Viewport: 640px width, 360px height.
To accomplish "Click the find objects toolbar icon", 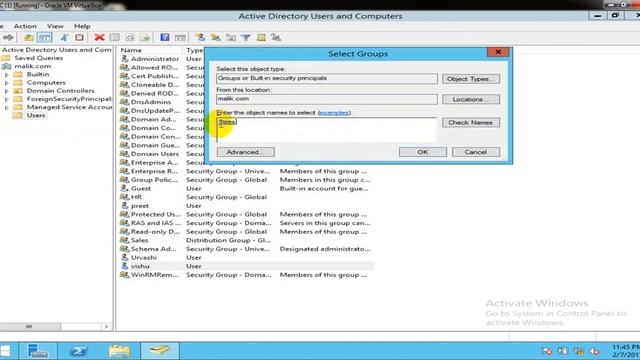I will point(261,38).
